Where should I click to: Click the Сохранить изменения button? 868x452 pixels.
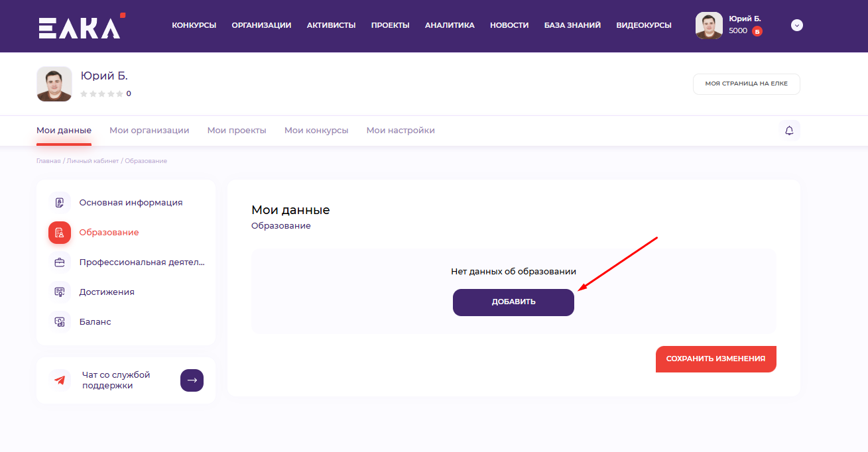click(x=715, y=359)
